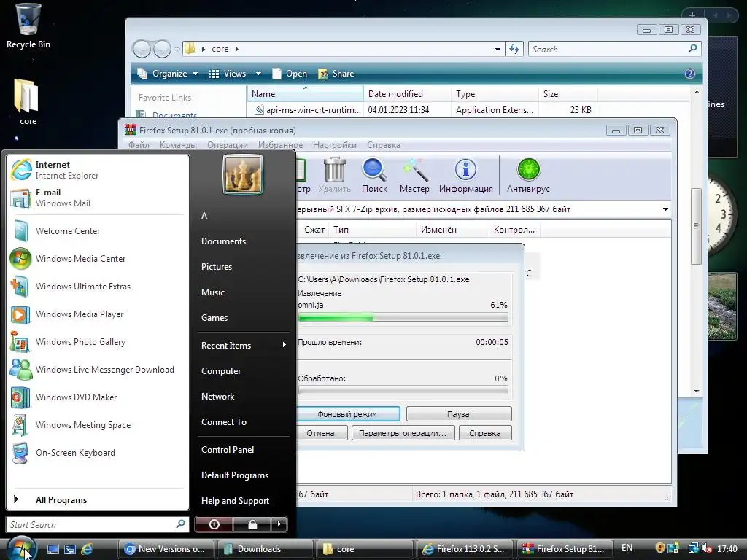Open Explorer help question mark icon

point(690,74)
